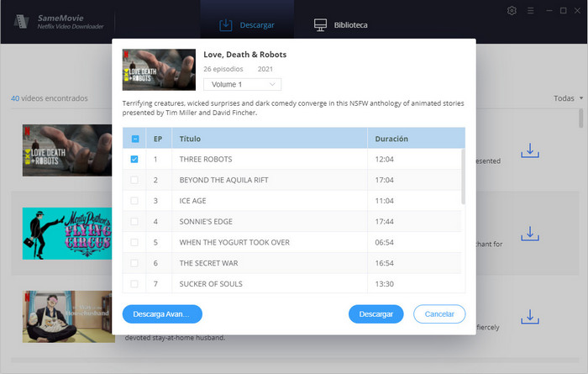Image resolution: width=588 pixels, height=374 pixels.
Task: Check episode 6 THE SECRET WAR
Action: pyautogui.click(x=134, y=263)
